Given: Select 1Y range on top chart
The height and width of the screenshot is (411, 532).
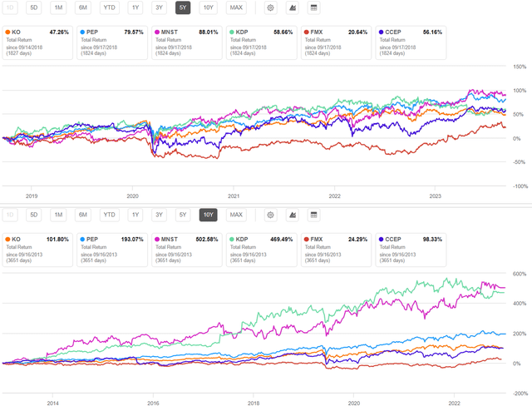Looking at the screenshot, I should 135,7.
